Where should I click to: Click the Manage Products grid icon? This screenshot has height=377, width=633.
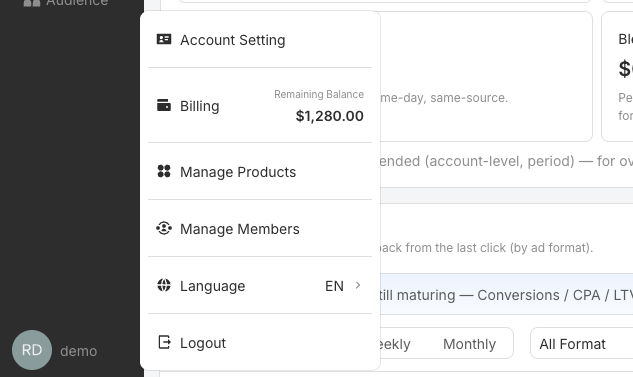164,171
